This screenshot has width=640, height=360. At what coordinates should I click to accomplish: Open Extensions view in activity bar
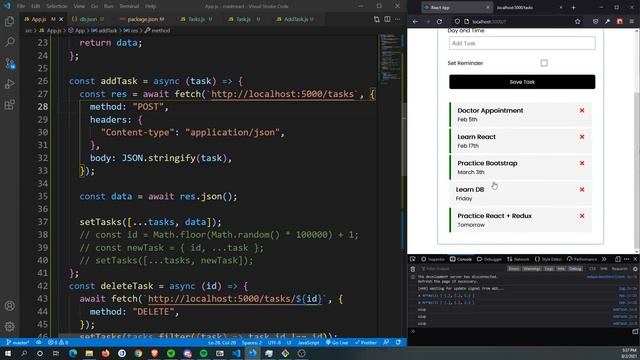tap(9, 105)
